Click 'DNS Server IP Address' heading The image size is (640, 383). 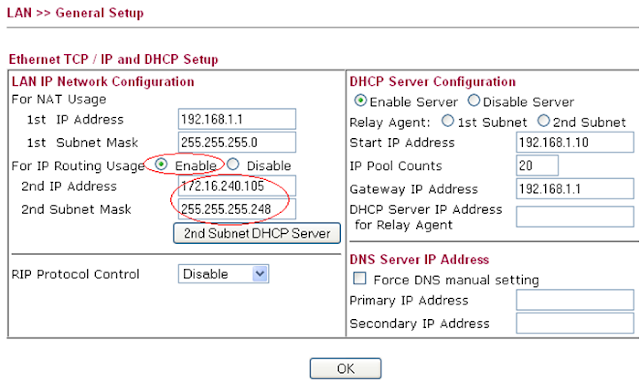coord(419,259)
